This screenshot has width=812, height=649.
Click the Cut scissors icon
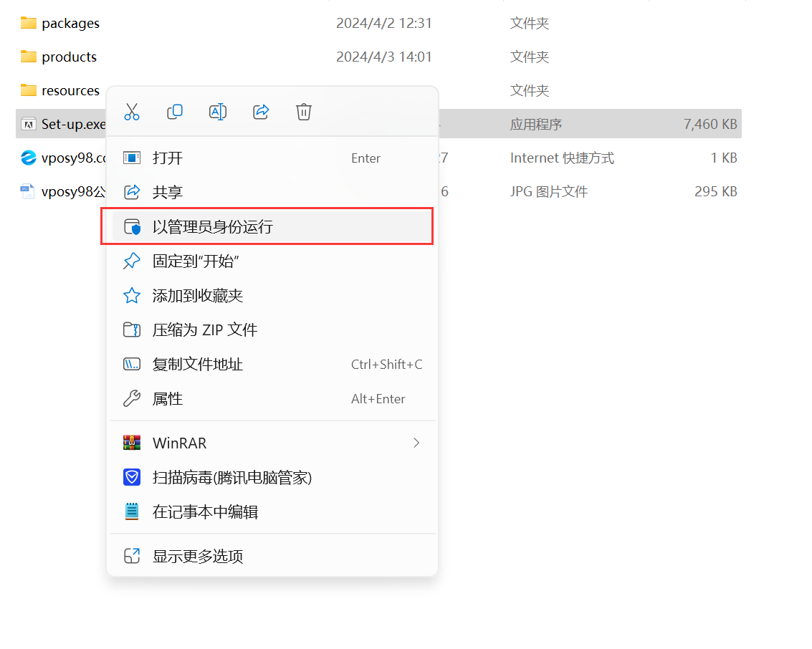click(132, 112)
